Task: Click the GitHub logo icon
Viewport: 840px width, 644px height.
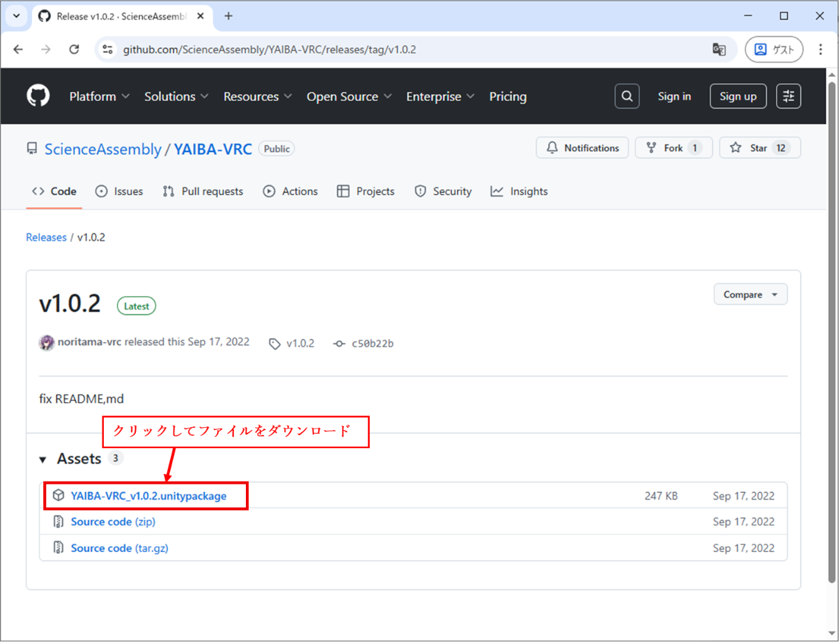Action: click(38, 96)
